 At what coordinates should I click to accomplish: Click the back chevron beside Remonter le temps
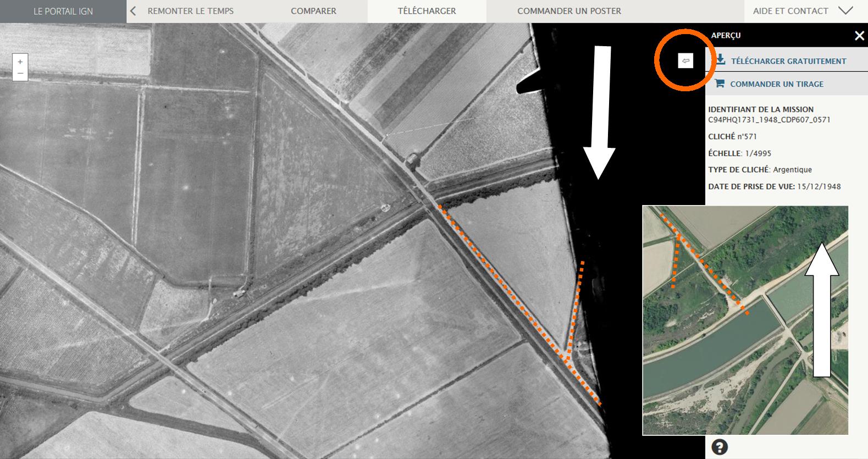pos(133,11)
